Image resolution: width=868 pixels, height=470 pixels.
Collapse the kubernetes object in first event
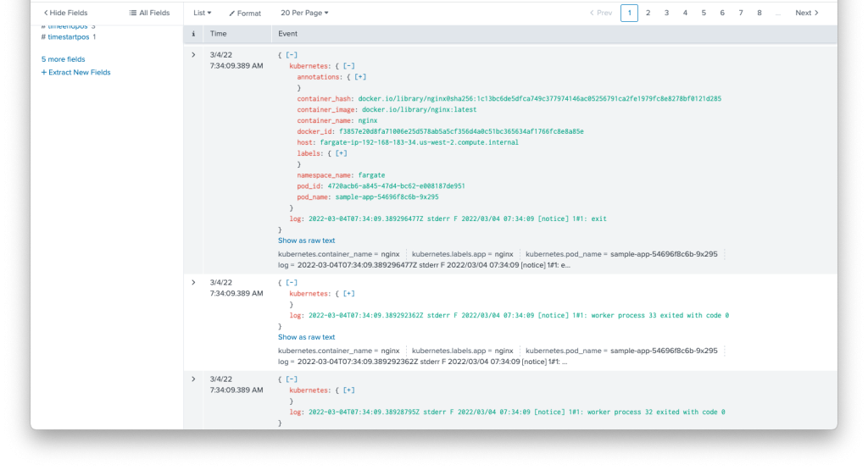(x=348, y=65)
